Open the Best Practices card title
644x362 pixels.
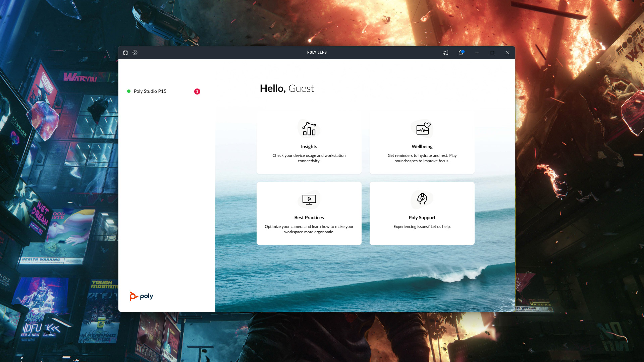pyautogui.click(x=309, y=218)
